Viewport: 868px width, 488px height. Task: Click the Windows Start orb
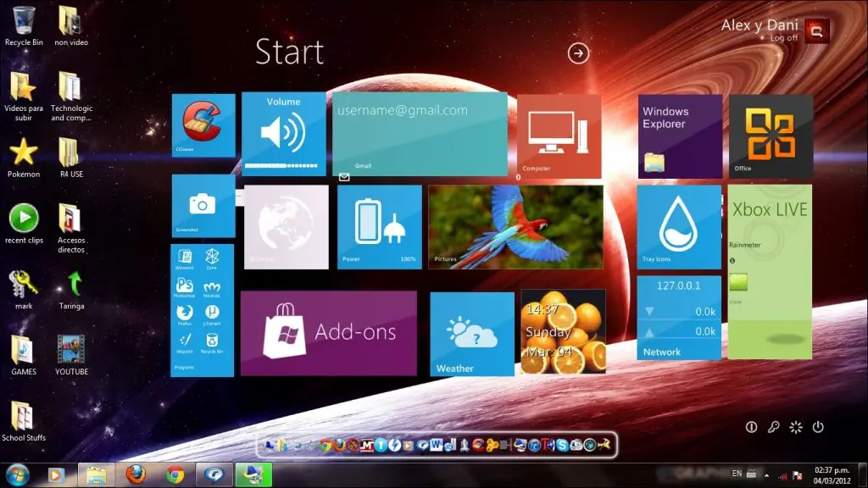coord(18,475)
